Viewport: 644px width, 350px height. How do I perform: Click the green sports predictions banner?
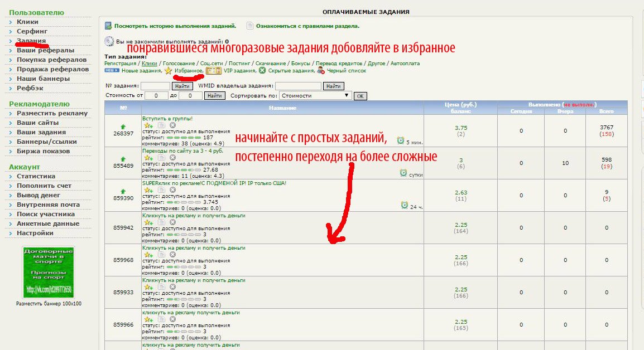click(49, 272)
